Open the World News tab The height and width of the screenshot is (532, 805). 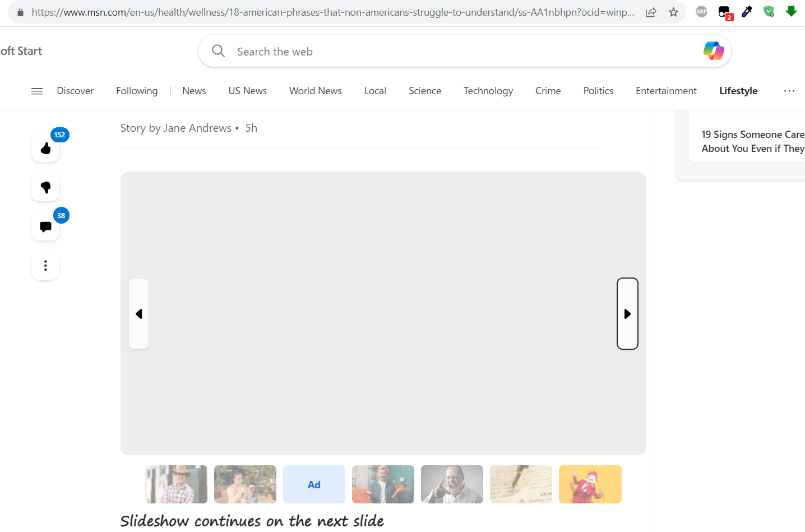tap(315, 91)
